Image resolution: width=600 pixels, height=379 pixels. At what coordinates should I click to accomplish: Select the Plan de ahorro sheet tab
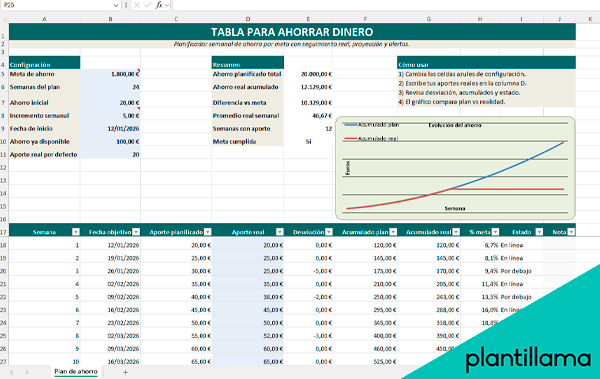coord(76,371)
